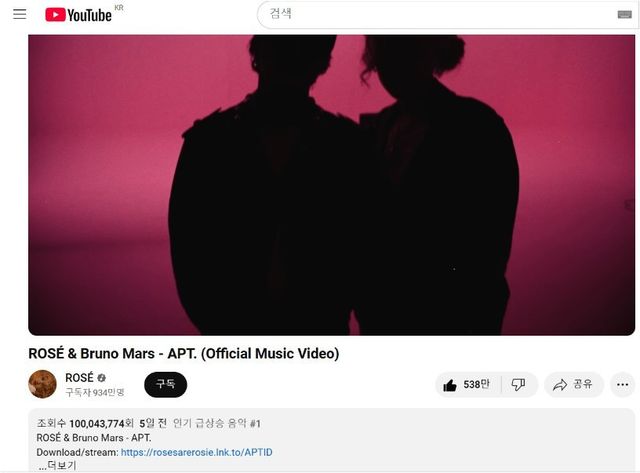Dislike the video with thumbs-down
This screenshot has width=640, height=473.
pyautogui.click(x=518, y=384)
